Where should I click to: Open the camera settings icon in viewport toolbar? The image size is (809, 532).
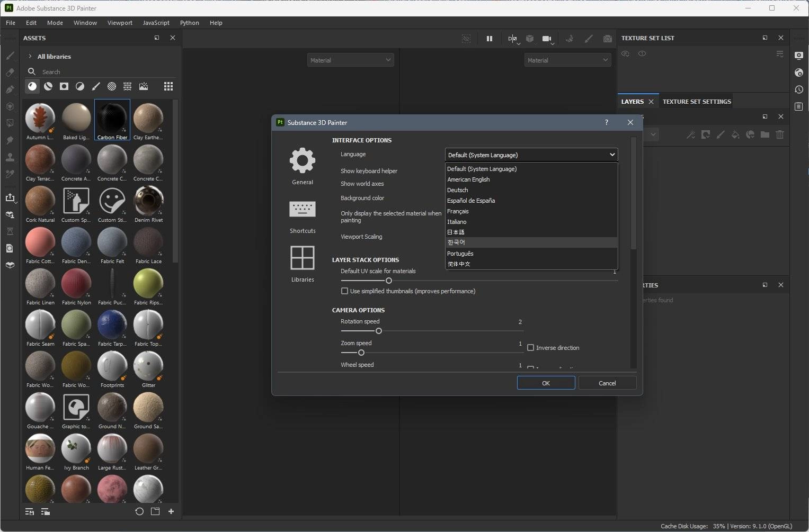tap(548, 39)
